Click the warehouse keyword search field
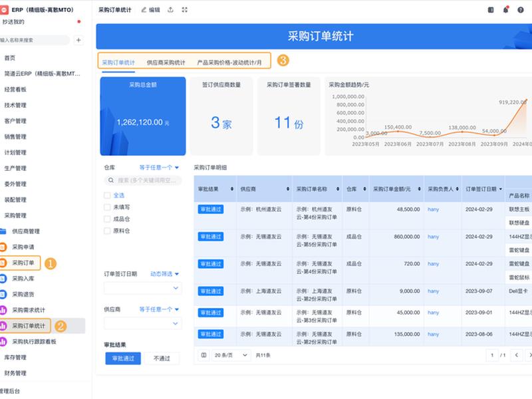This screenshot has width=532, height=399. coord(143,180)
